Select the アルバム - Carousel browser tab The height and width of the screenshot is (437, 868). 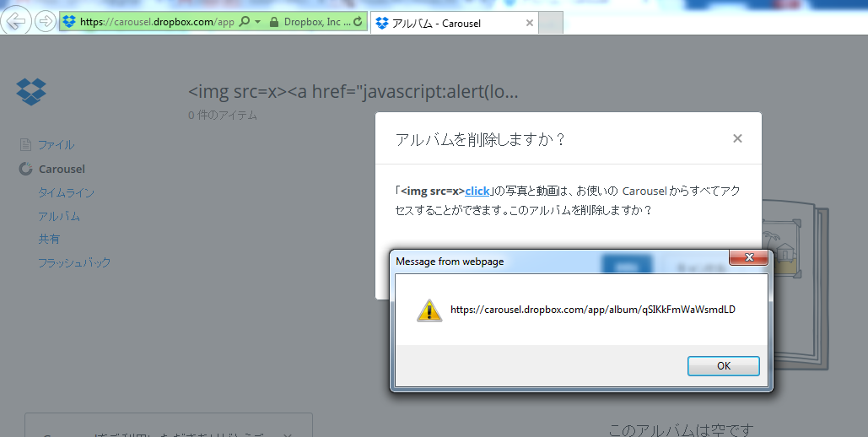coord(454,24)
